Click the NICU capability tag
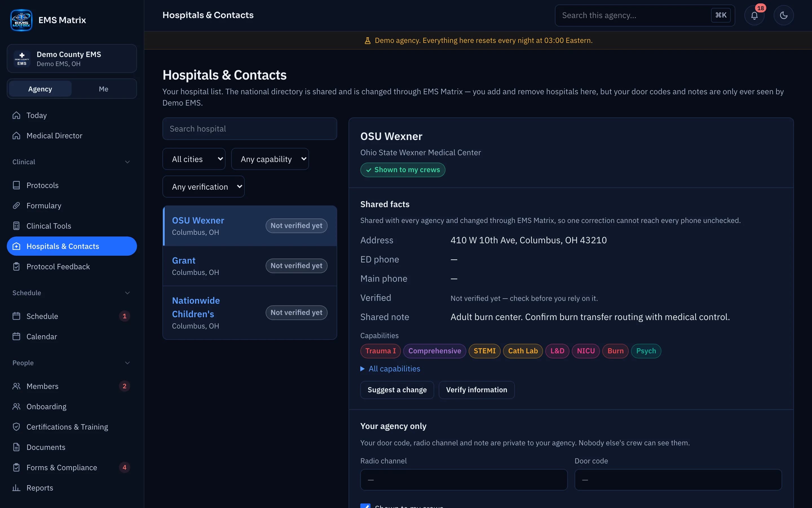 click(586, 351)
